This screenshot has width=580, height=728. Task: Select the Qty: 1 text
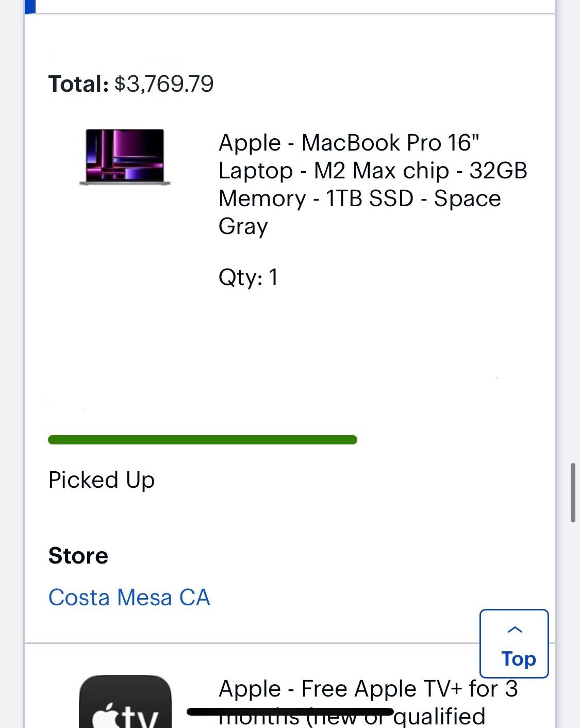coord(248,277)
